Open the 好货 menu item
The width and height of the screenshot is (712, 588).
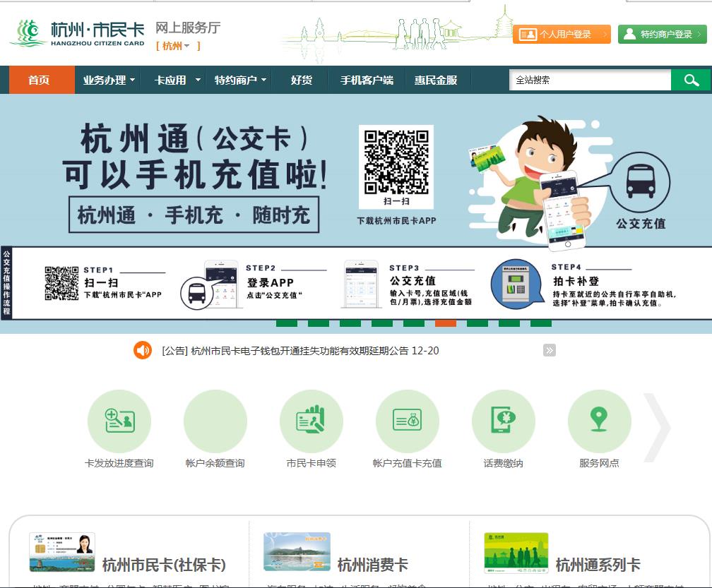point(302,80)
